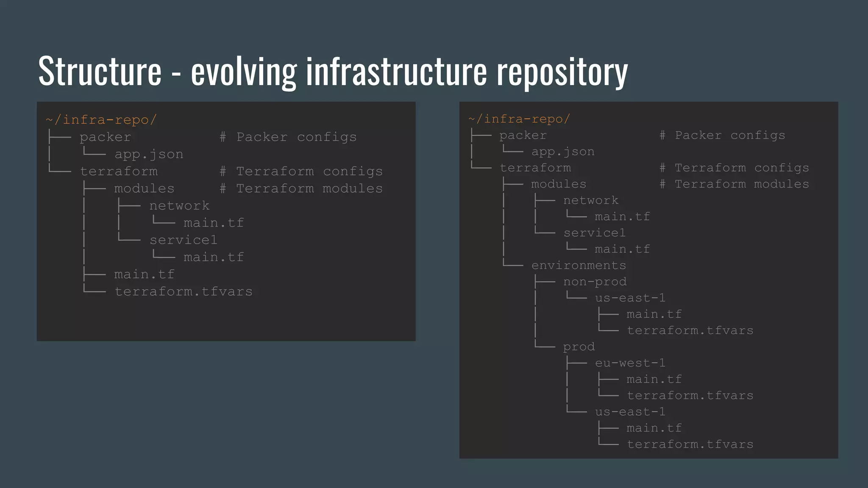The image size is (868, 488).
Task: Click last 'terraform.tfvars' in right tree
Action: [690, 444]
